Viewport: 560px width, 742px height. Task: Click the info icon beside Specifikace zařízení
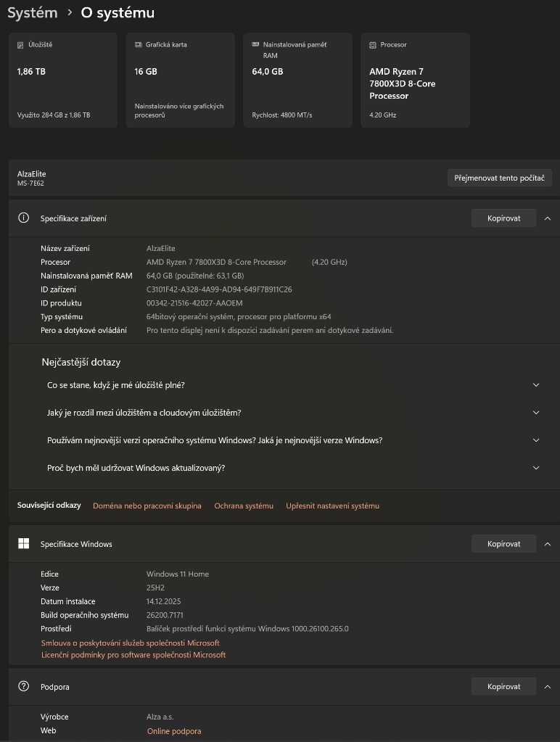click(x=24, y=218)
